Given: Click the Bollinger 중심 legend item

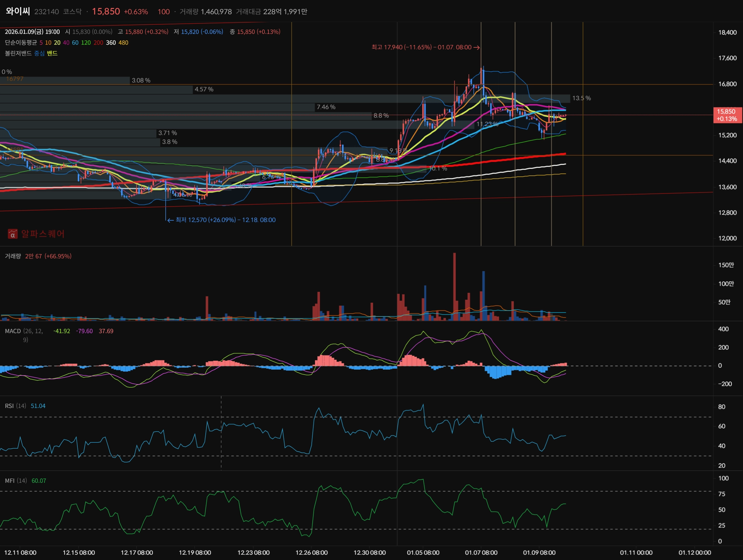Looking at the screenshot, I should [x=39, y=53].
